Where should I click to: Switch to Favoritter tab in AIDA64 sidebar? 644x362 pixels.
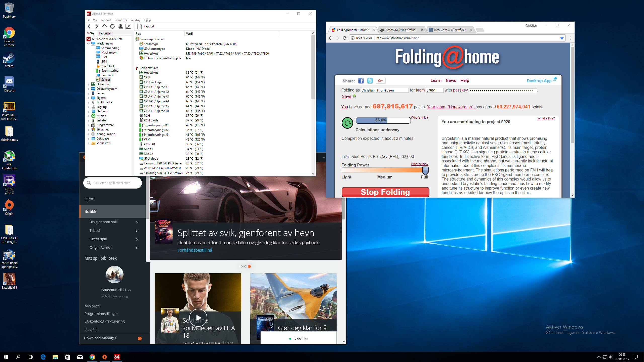point(105,33)
